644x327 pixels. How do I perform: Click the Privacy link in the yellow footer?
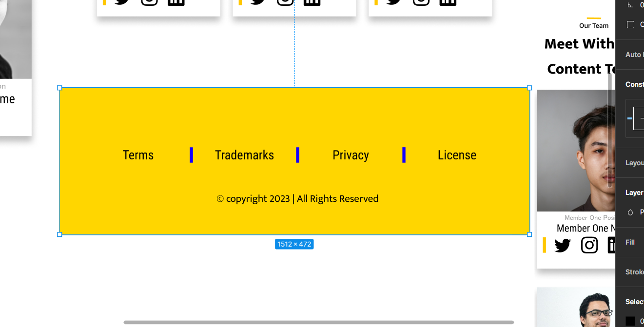351,155
